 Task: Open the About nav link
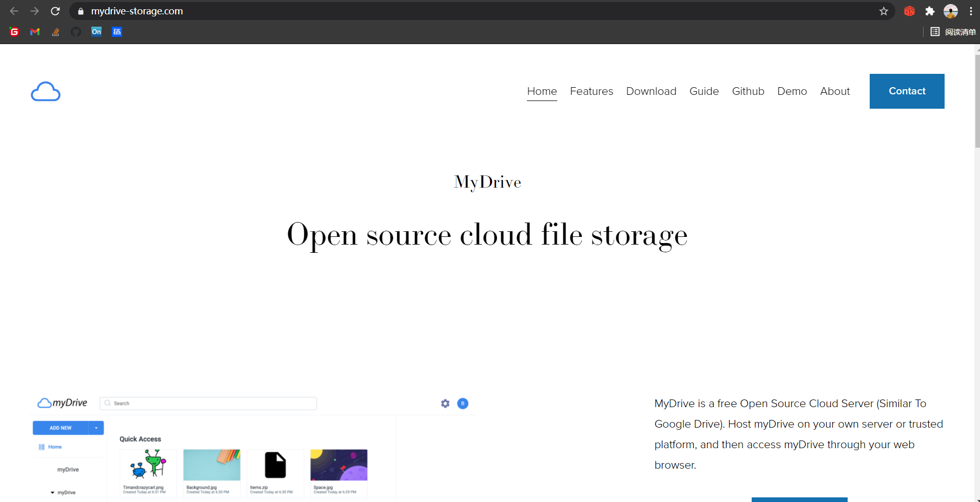point(835,91)
